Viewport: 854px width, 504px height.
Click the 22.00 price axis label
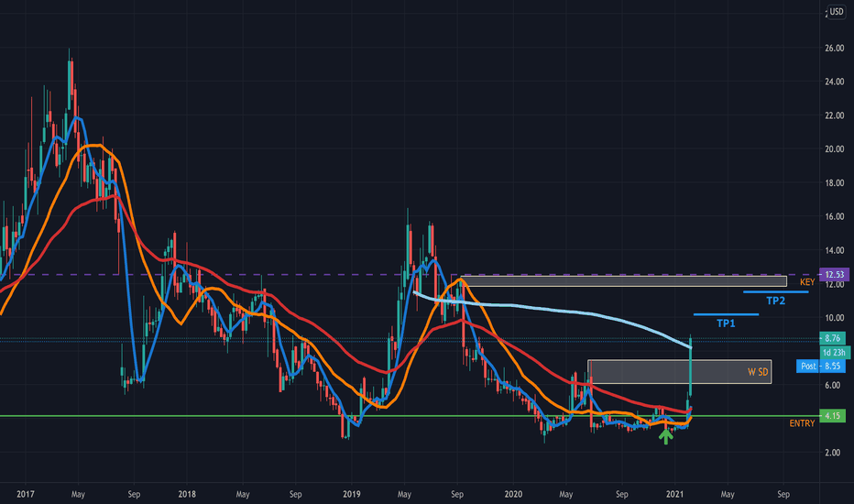coord(835,115)
